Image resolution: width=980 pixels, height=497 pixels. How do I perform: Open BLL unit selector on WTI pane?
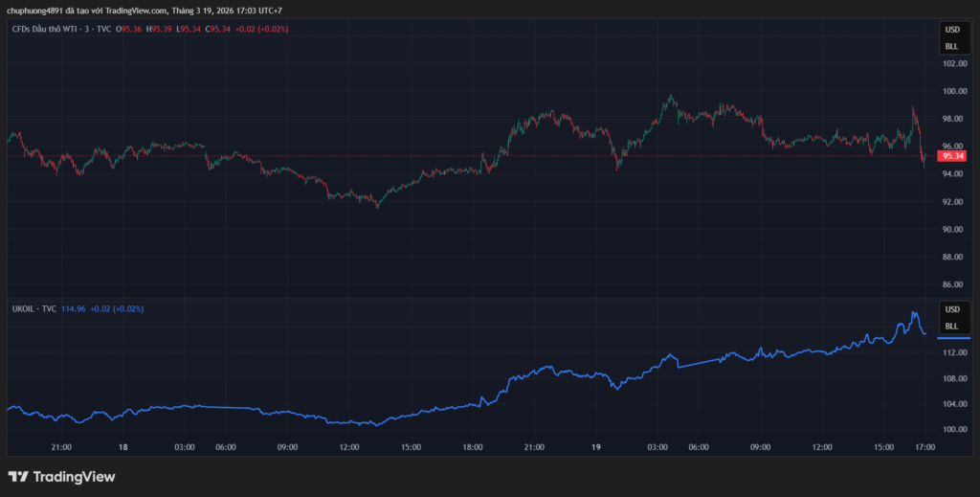(951, 46)
